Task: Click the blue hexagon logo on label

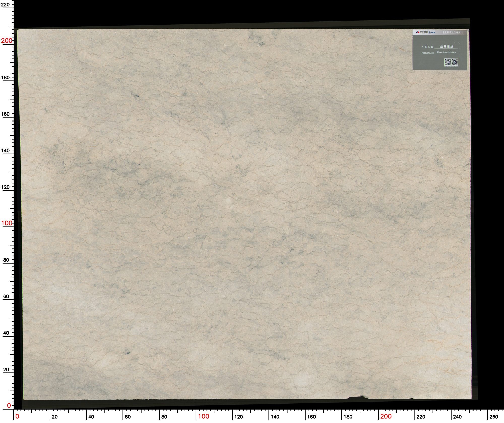Action: tap(430, 32)
